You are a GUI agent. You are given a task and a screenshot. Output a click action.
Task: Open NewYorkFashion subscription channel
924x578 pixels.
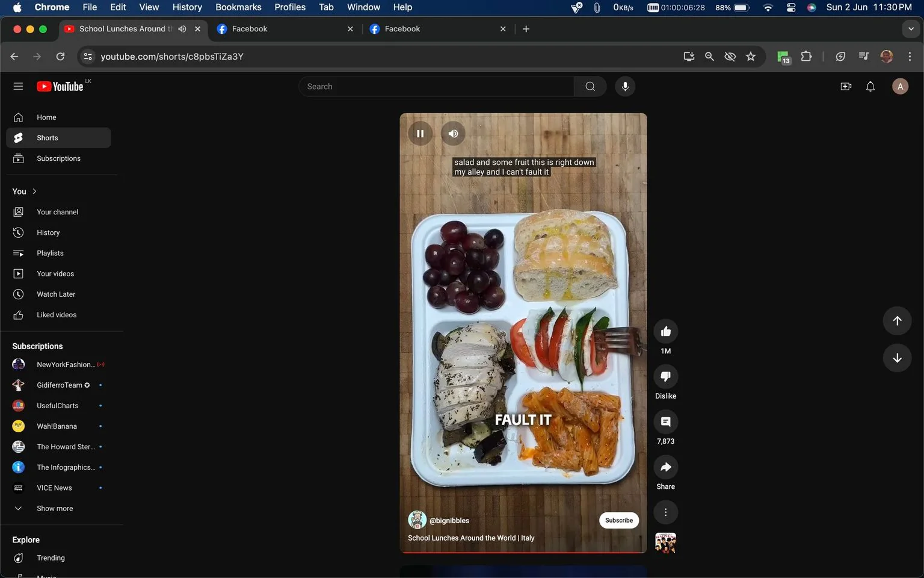coord(58,364)
